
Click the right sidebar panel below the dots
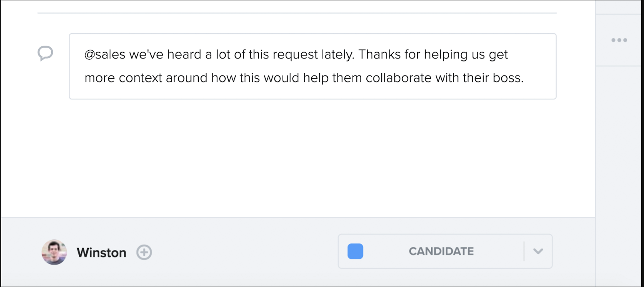[x=619, y=176]
